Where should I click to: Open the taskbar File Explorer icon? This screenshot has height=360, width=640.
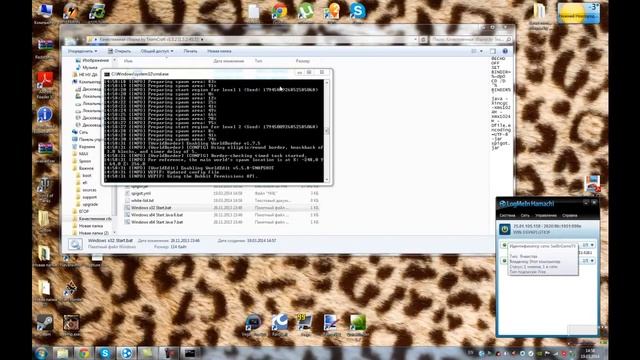coord(62,353)
